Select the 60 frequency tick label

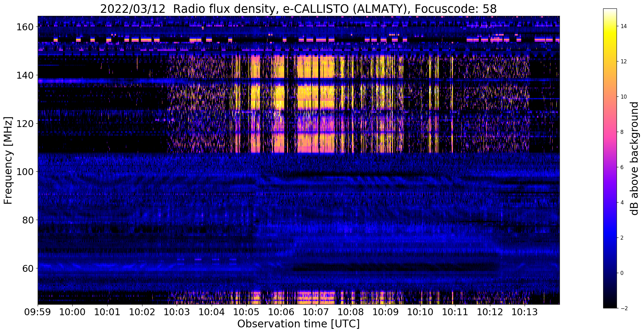[x=28, y=268]
